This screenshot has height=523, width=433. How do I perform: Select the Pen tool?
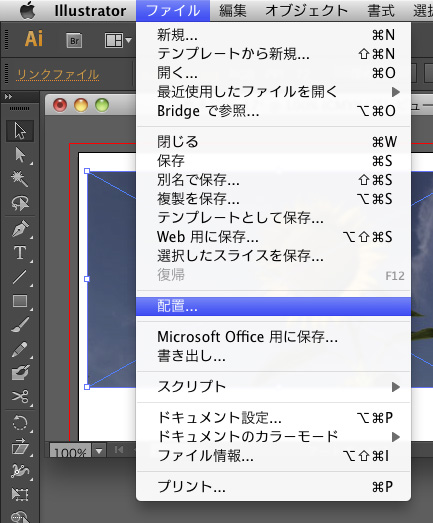pyautogui.click(x=20, y=229)
